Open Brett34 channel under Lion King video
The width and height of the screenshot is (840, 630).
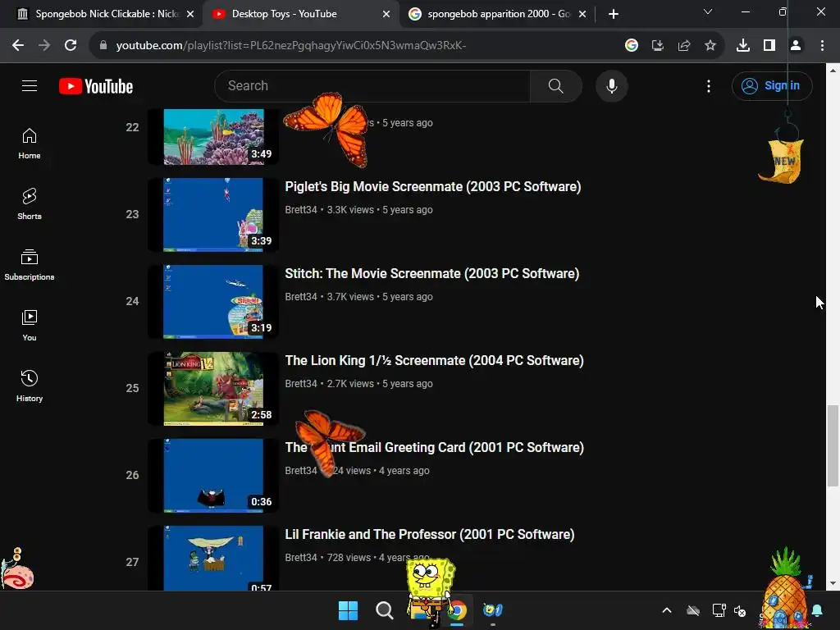[x=301, y=384]
